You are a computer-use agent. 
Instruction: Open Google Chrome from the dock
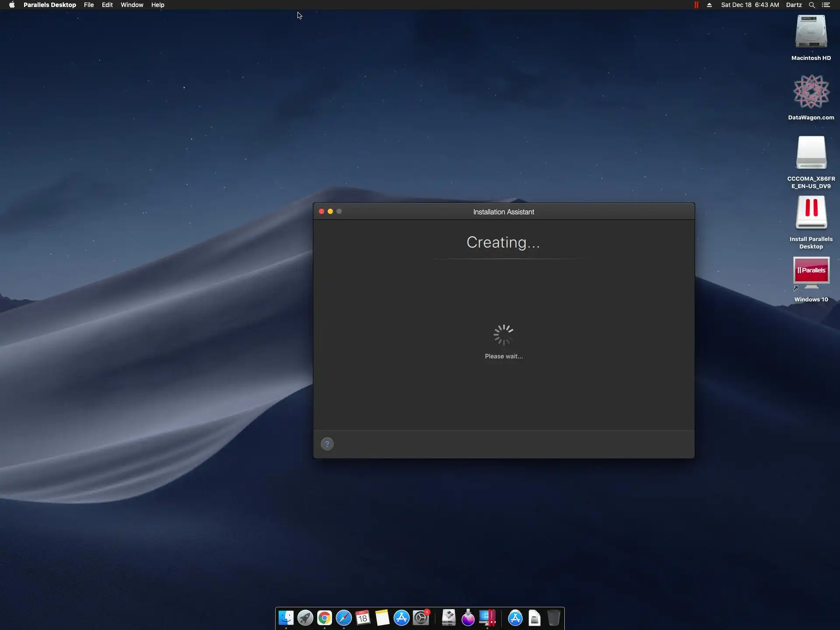pyautogui.click(x=324, y=618)
